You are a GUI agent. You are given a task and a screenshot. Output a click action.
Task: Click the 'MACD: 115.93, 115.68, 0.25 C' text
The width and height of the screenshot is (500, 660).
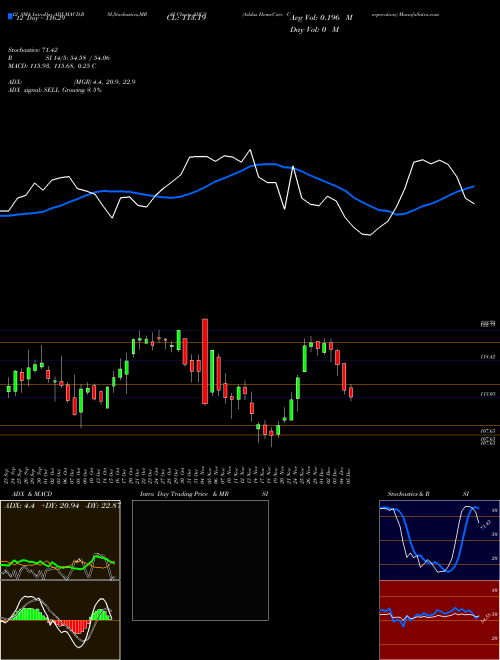[x=52, y=66]
